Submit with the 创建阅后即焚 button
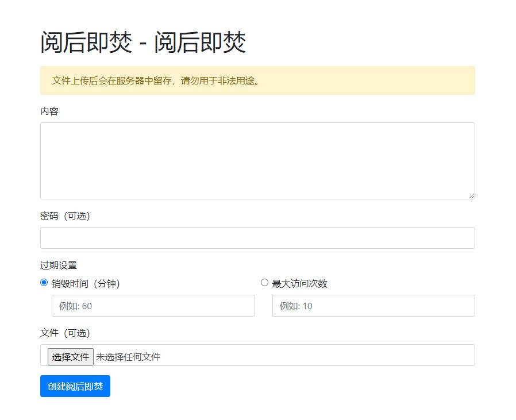This screenshot has width=516, height=420. [x=75, y=386]
